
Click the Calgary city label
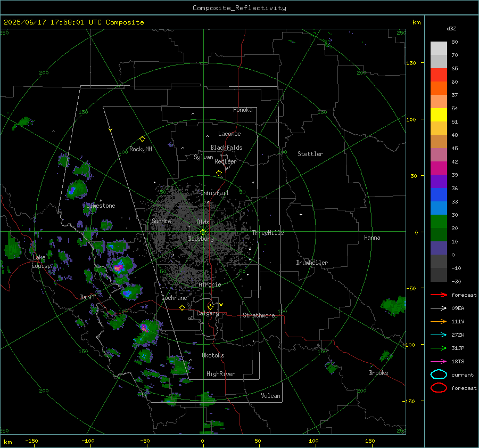click(x=208, y=313)
